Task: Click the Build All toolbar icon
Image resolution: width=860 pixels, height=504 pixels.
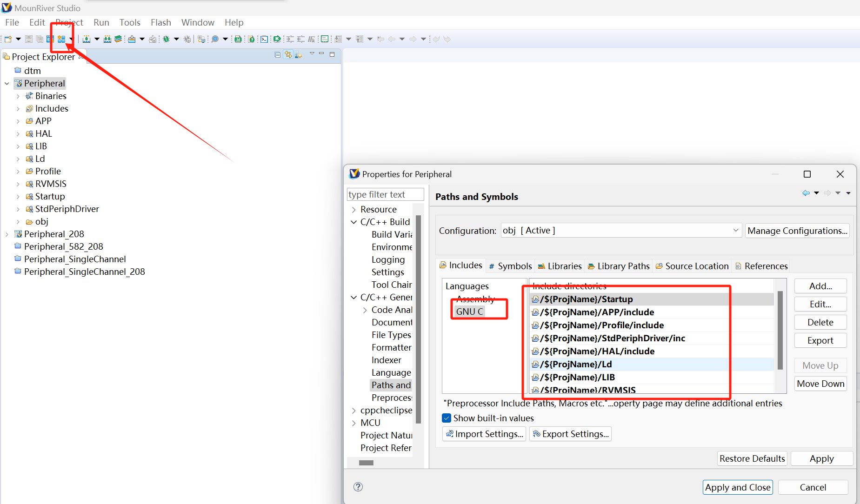Action: pos(107,39)
